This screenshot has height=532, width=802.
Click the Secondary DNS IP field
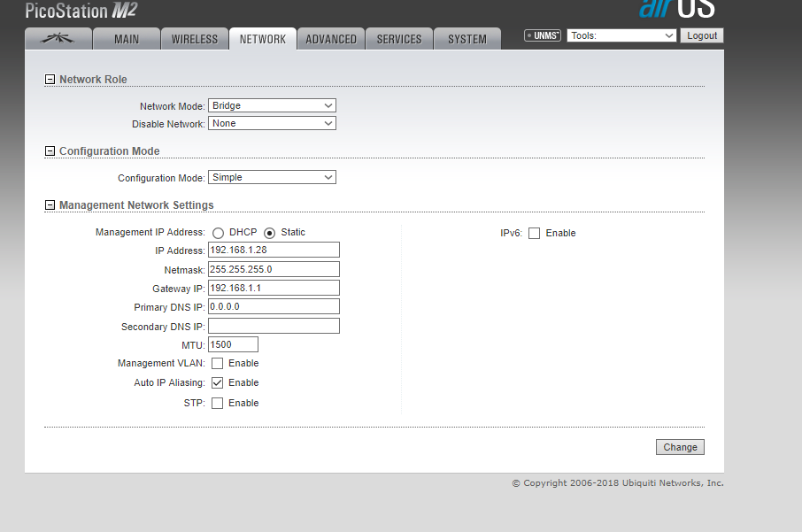[x=274, y=326]
